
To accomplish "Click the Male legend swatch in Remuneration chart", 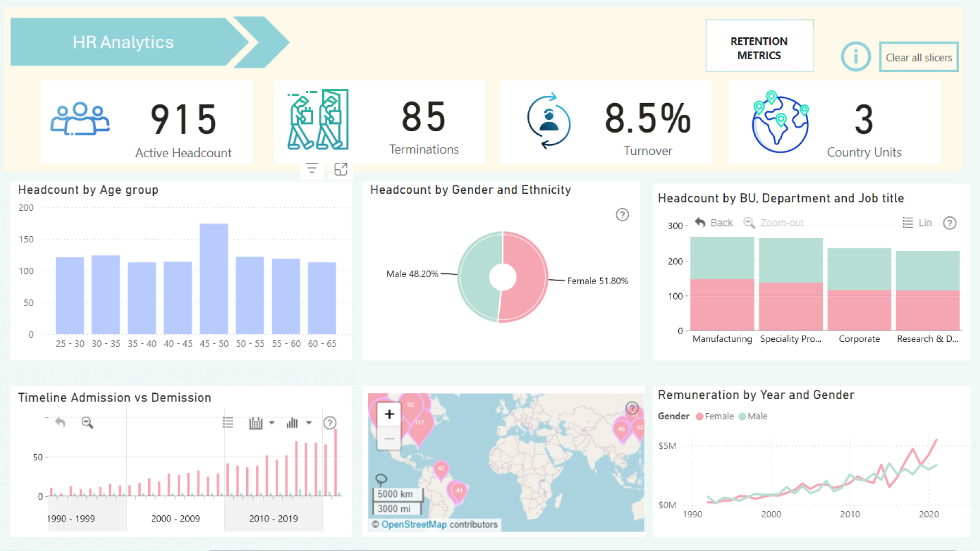I will 742,416.
